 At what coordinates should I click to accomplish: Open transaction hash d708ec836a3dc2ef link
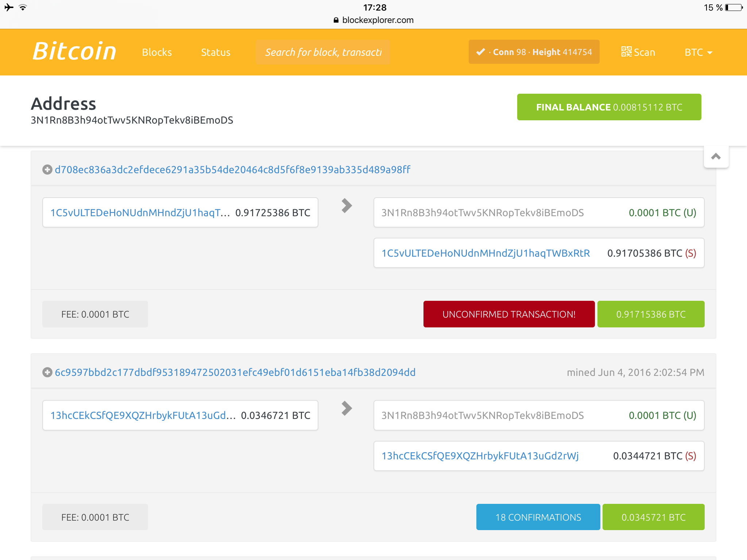[x=232, y=170]
